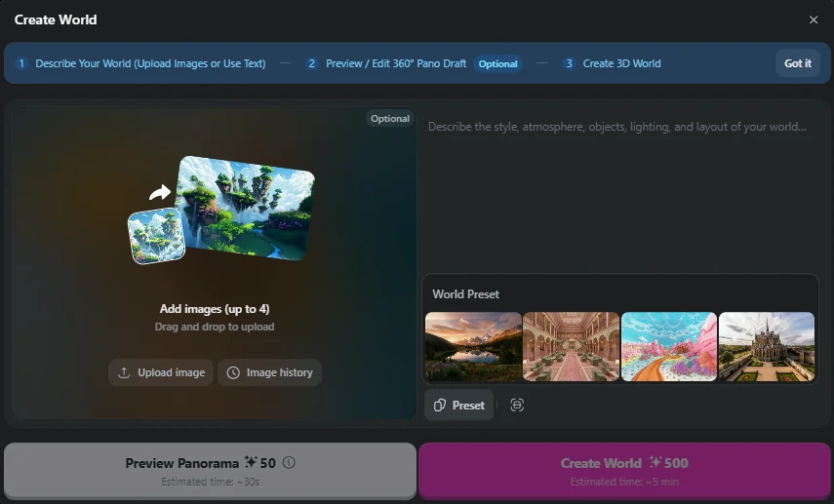Click step 1 Describe Your World
Image resolution: width=834 pixels, height=504 pixels.
point(140,63)
